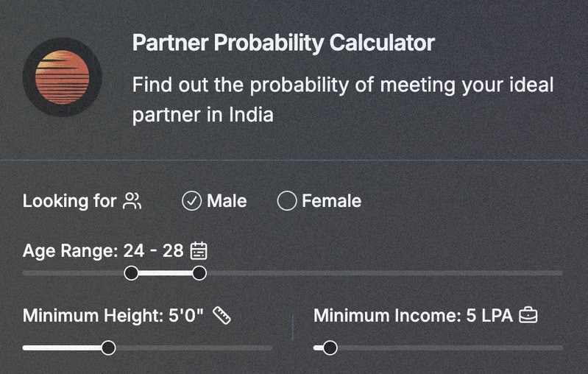Viewport: 588px width, 374px height.
Task: Click the Minimum Height slider handle
Action: point(108,347)
